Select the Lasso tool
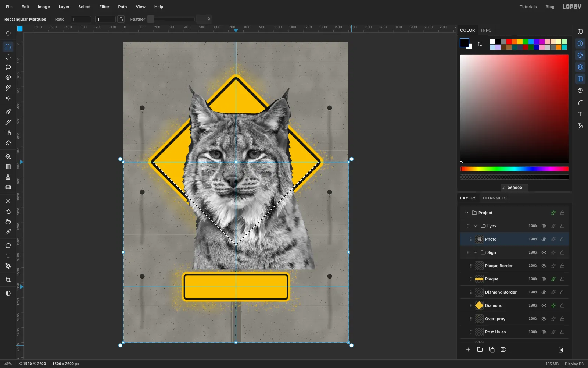 click(x=8, y=67)
